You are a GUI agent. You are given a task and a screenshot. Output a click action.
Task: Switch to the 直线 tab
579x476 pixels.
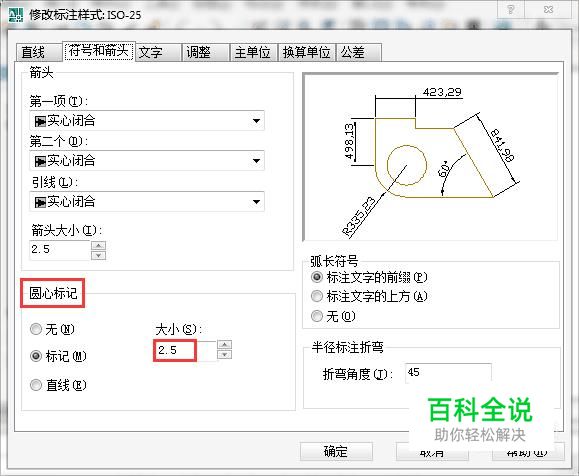click(x=39, y=52)
